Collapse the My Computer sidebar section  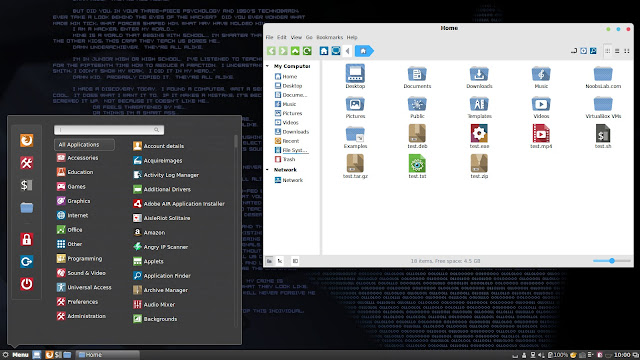coord(268,66)
